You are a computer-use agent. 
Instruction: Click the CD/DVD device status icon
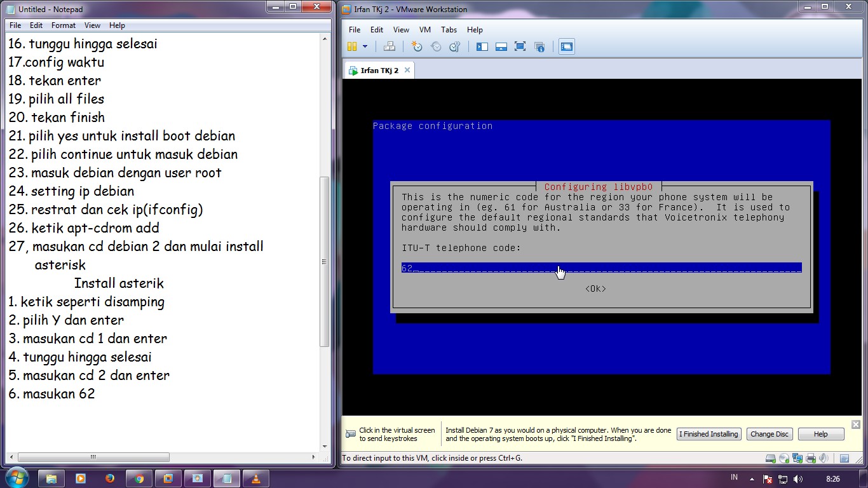click(784, 458)
